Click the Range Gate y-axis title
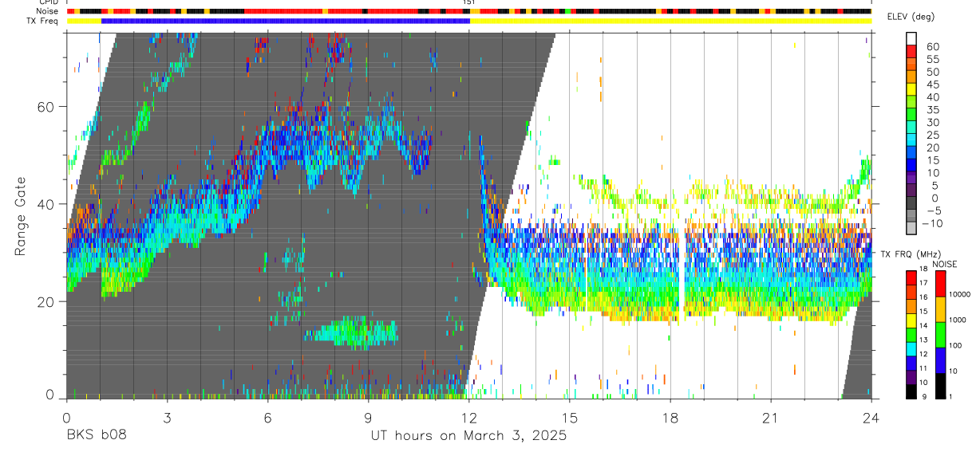Image resolution: width=980 pixels, height=452 pixels. [21, 215]
